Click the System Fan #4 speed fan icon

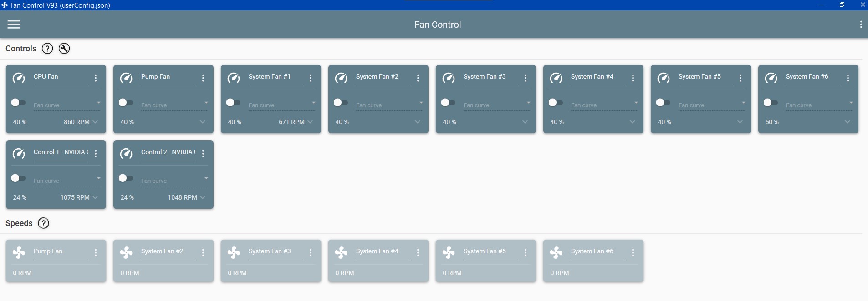pyautogui.click(x=341, y=252)
